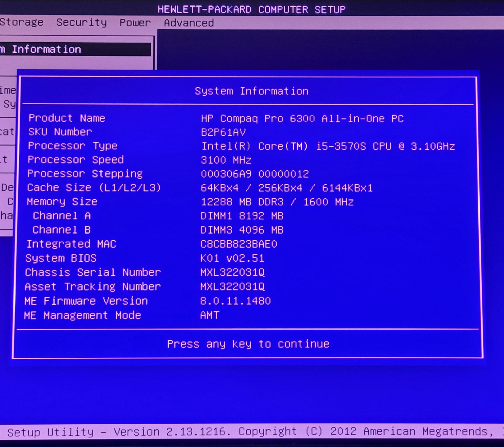Viewport: 504px width, 447px height.
Task: Click the HEWLETT-PACKARD COMPUTER SETUP title
Action: 252,10
